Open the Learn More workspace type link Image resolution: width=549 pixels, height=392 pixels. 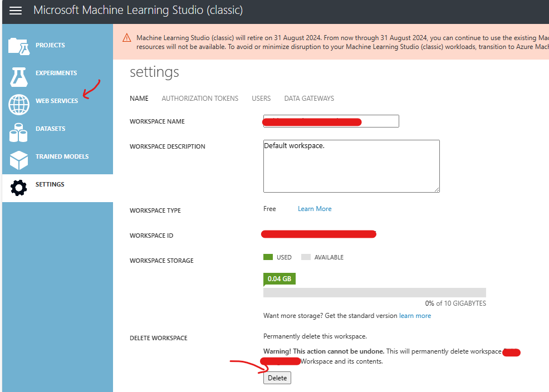(315, 209)
